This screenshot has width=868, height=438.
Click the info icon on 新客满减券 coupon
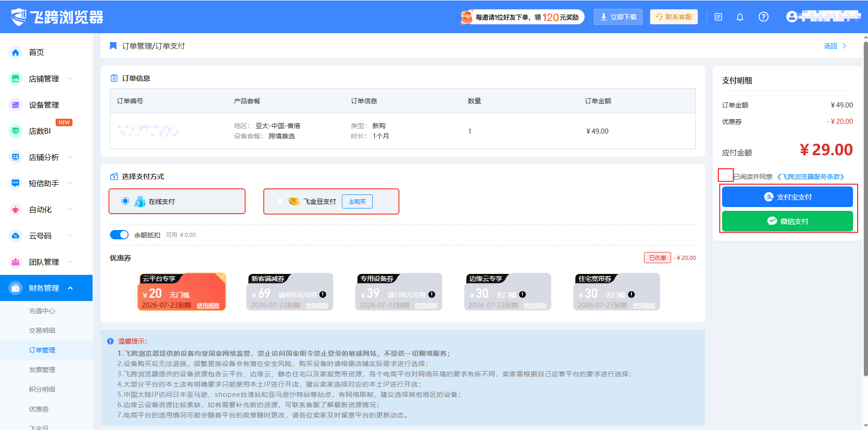323,294
